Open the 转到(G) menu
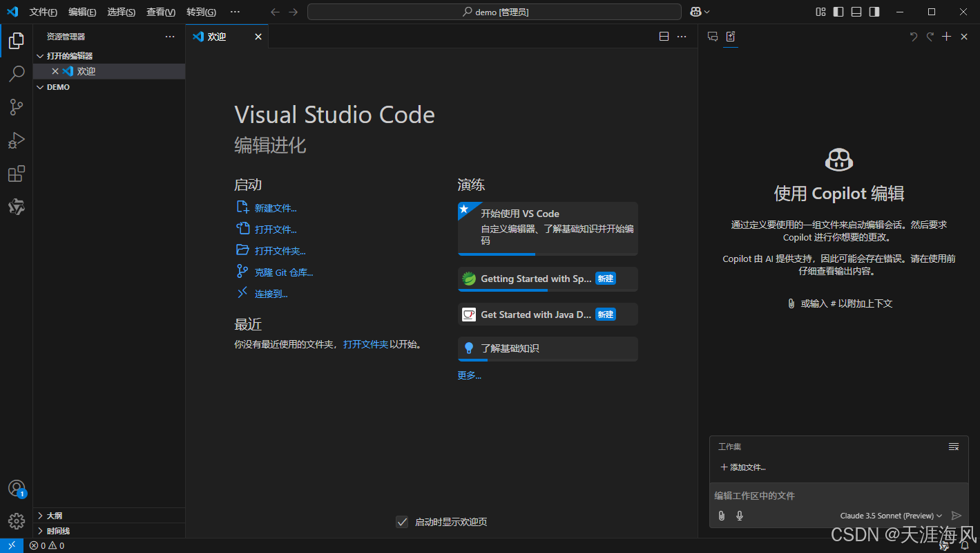Screen dimensions: 980x553 point(201,12)
